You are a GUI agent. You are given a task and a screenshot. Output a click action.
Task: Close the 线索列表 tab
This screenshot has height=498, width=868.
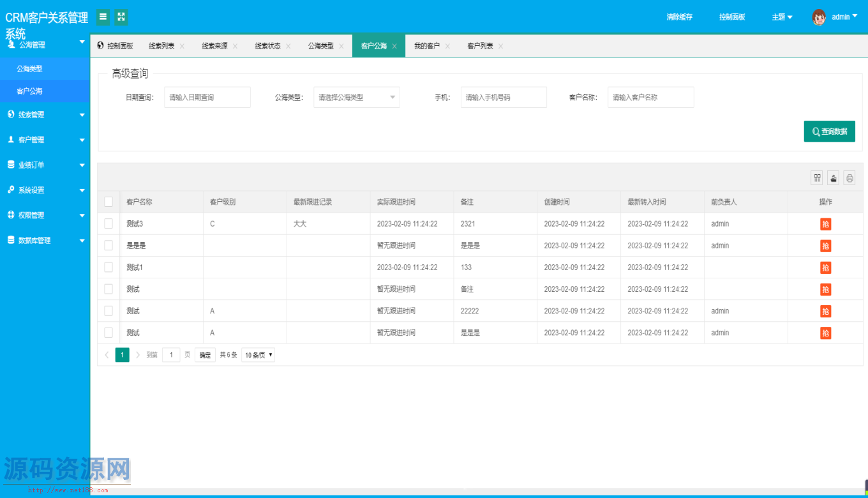pos(182,46)
